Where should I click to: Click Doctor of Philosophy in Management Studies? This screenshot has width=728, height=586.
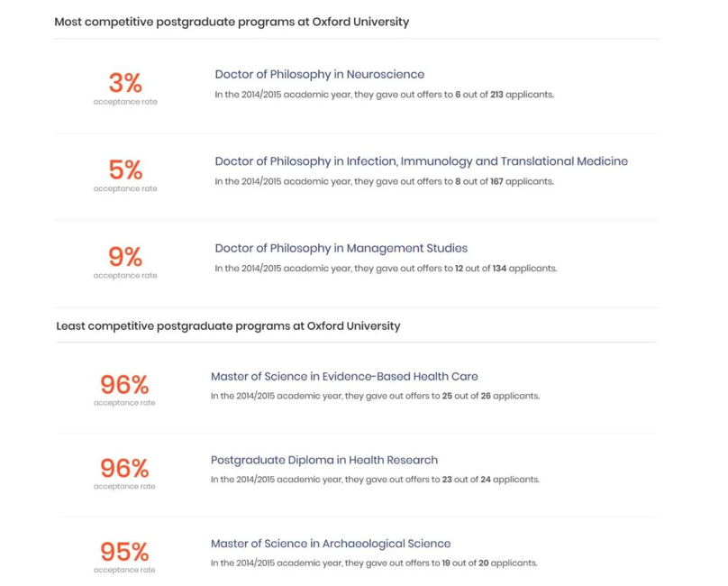pos(341,248)
